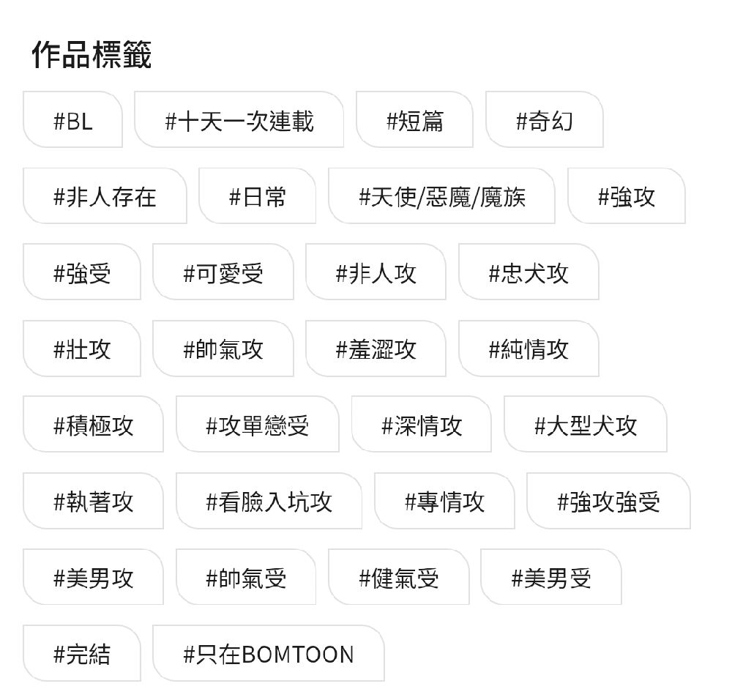Select the #帥氣攻 tag
Image resolution: width=732 pixels, height=700 pixels.
pos(223,349)
